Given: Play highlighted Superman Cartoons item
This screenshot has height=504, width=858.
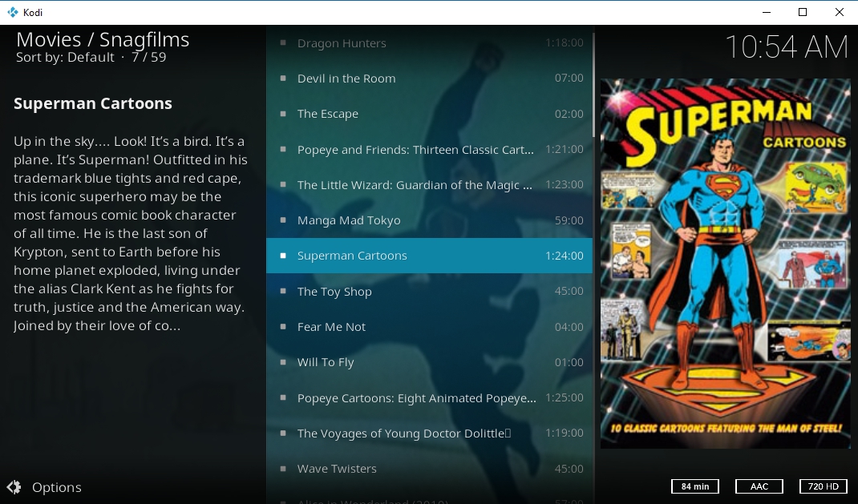Looking at the screenshot, I should pyautogui.click(x=429, y=256).
